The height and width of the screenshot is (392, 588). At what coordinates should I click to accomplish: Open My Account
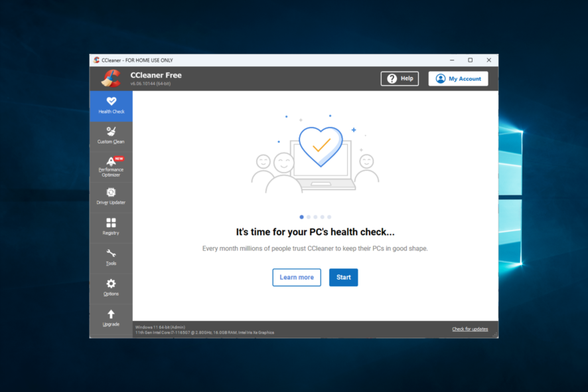coord(458,78)
